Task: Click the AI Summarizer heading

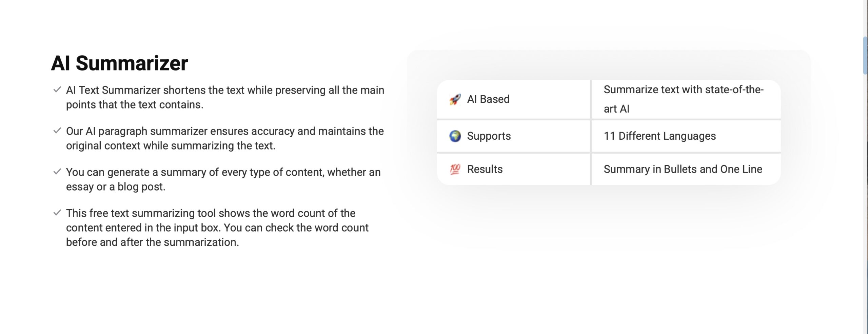Action: tap(119, 63)
